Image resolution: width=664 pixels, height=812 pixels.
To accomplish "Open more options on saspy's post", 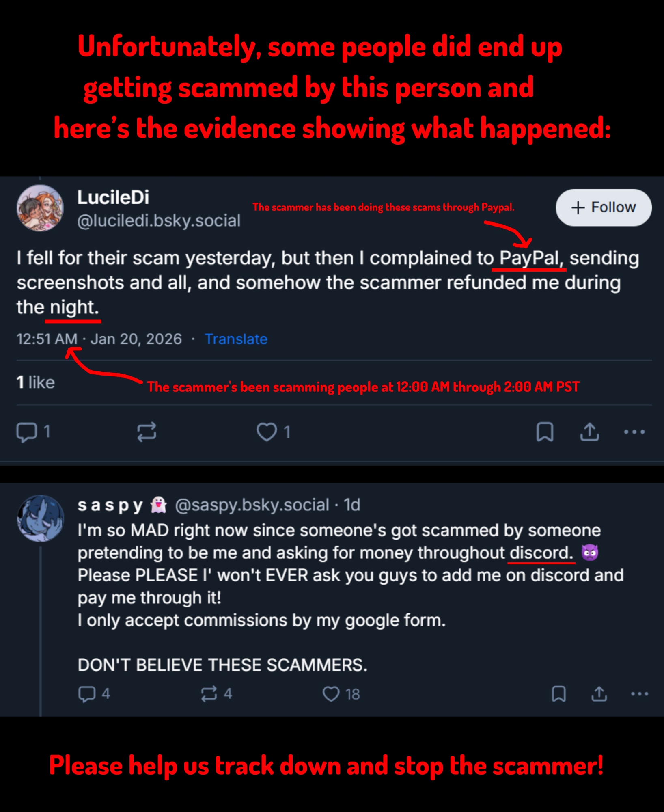I will 639,694.
